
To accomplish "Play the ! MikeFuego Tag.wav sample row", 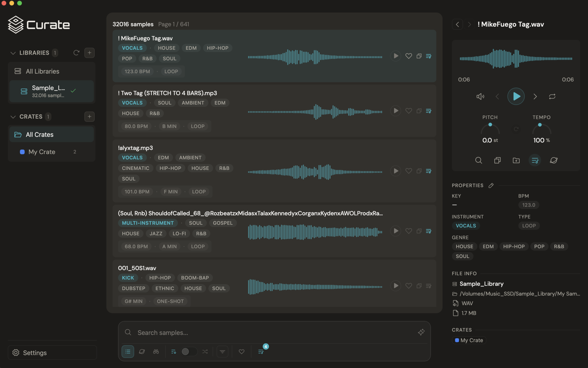I will pos(396,56).
